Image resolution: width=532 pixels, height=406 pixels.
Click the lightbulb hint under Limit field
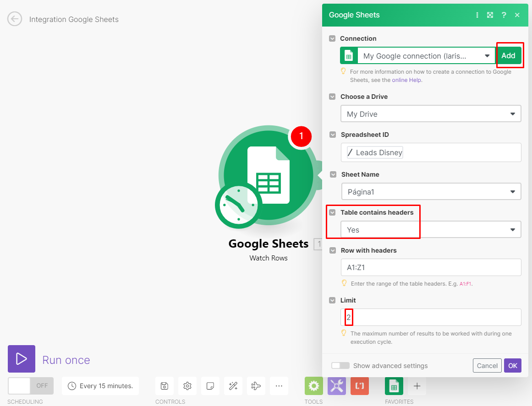(x=343, y=333)
